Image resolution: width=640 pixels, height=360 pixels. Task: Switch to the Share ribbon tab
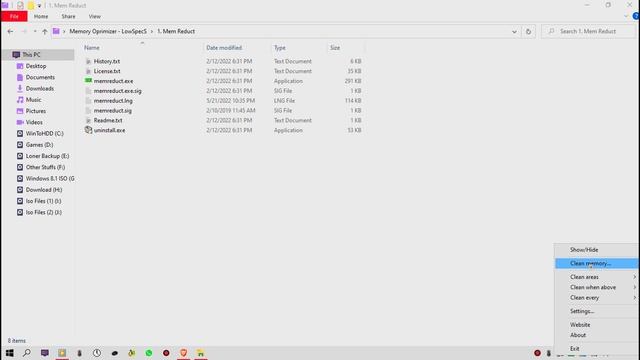[68, 16]
